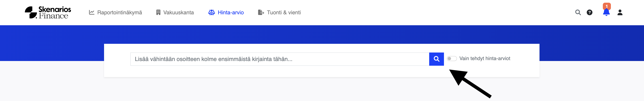Open help via the question mark icon
Image resolution: width=644 pixels, height=101 pixels.
coord(589,13)
